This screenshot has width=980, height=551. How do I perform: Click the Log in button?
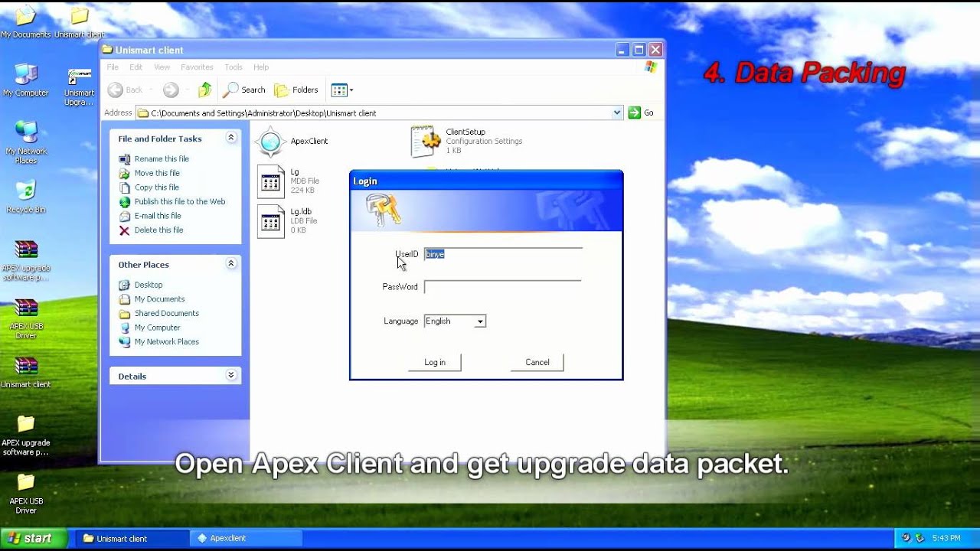435,362
